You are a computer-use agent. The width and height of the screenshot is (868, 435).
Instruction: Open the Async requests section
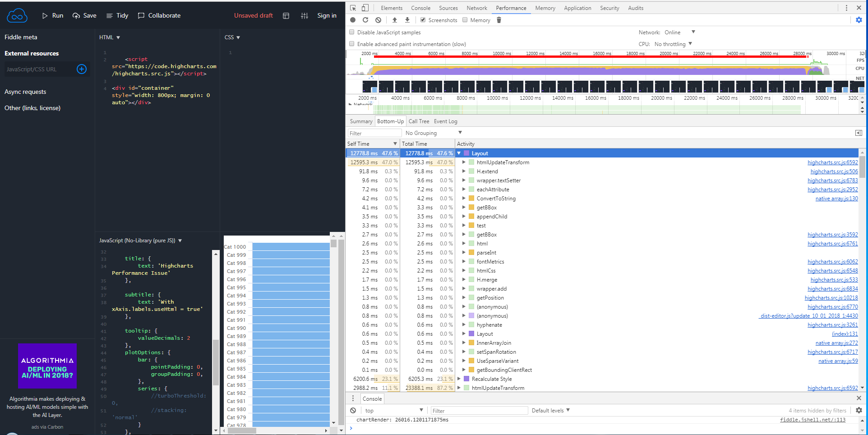[25, 92]
